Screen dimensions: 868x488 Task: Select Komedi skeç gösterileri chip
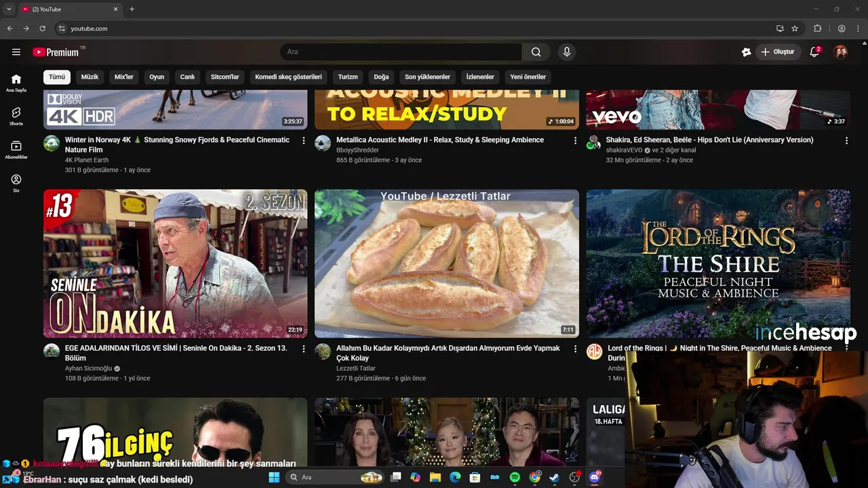point(288,77)
